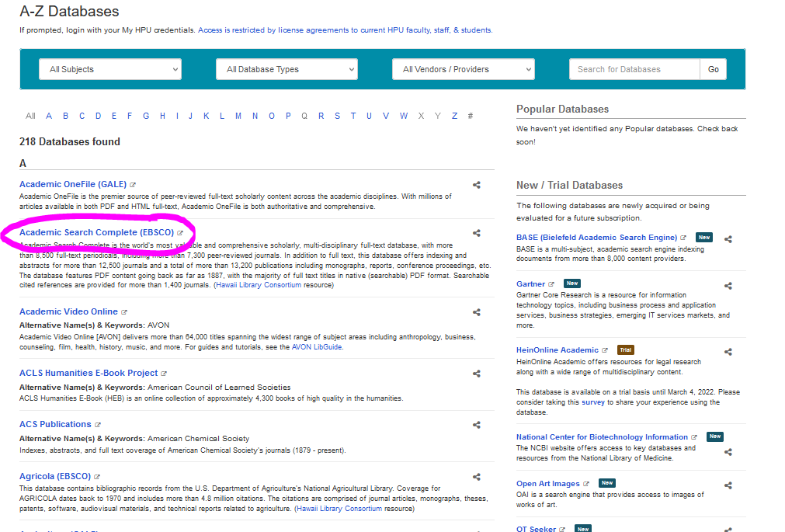This screenshot has width=785, height=532.
Task: Open the Gartner database link
Action: [530, 284]
